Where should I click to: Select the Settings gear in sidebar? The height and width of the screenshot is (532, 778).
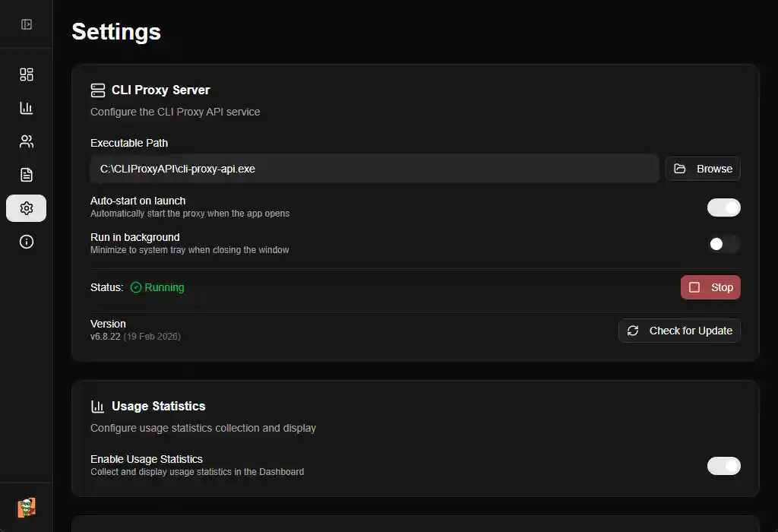click(27, 208)
